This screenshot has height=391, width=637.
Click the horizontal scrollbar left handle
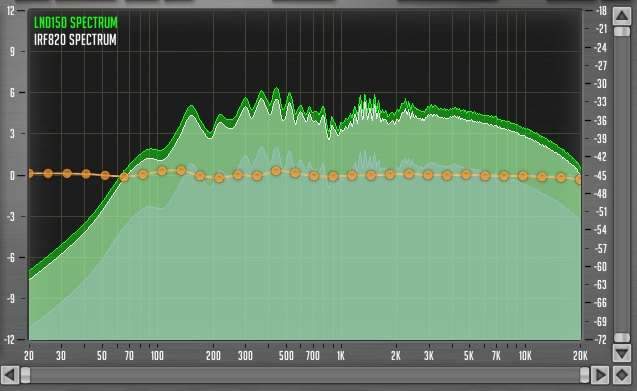pyautogui.click(x=25, y=374)
